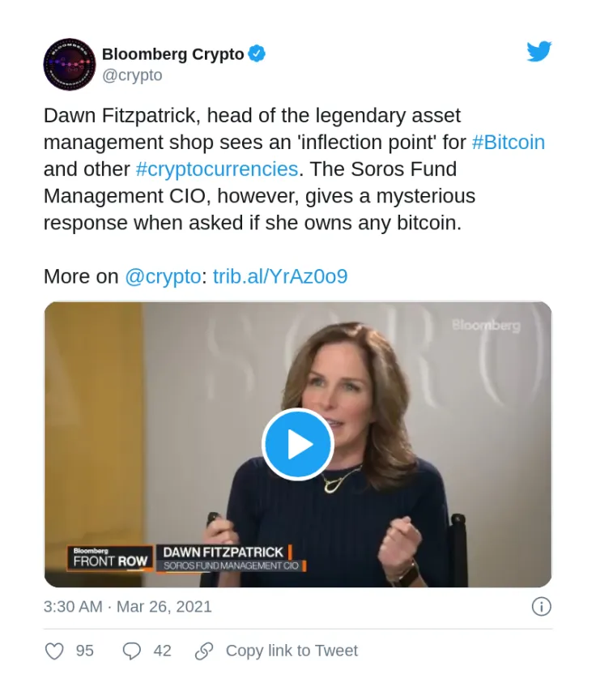
Task: Follow the trib.al/YrAz0o9 link
Action: tap(280, 276)
